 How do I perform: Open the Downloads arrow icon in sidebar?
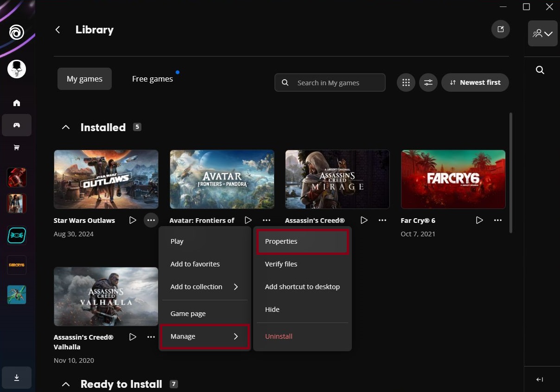17,378
